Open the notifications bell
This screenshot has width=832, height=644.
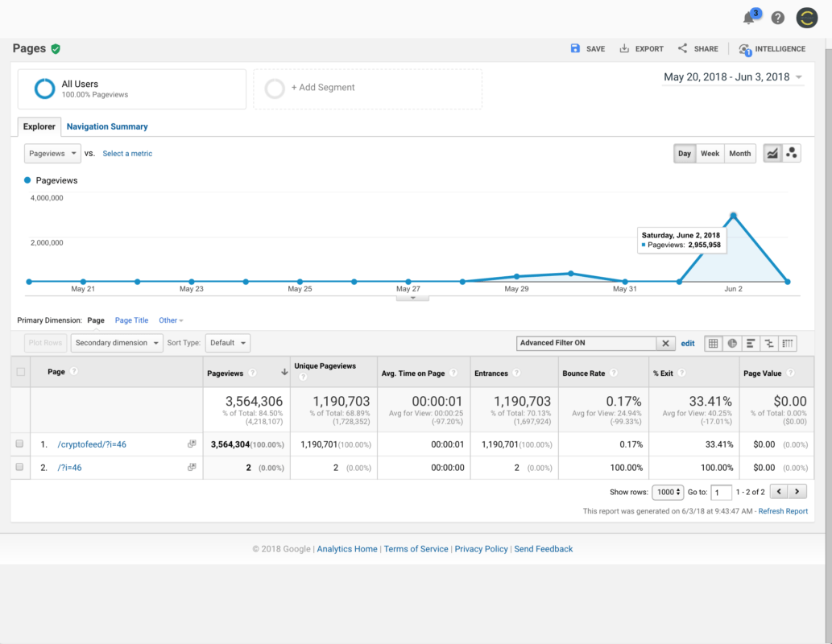[x=748, y=18]
